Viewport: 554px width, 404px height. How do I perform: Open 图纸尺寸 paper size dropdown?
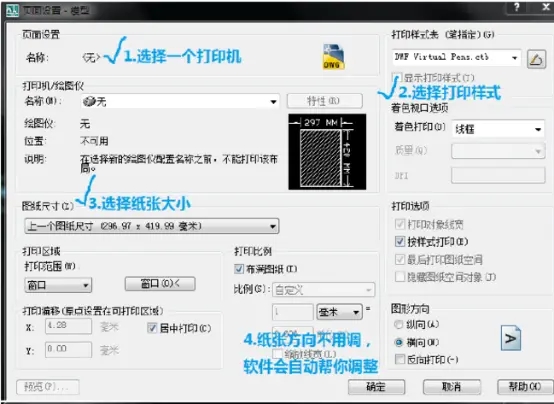(x=152, y=226)
